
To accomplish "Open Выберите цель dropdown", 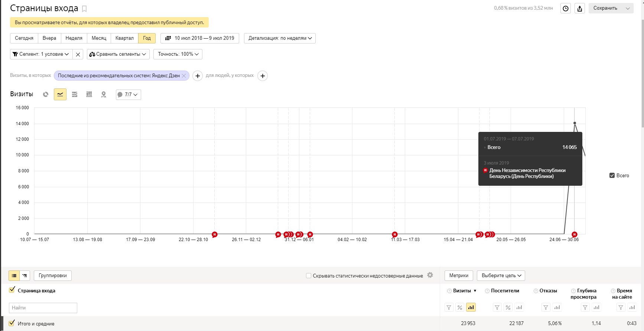I will pos(501,276).
